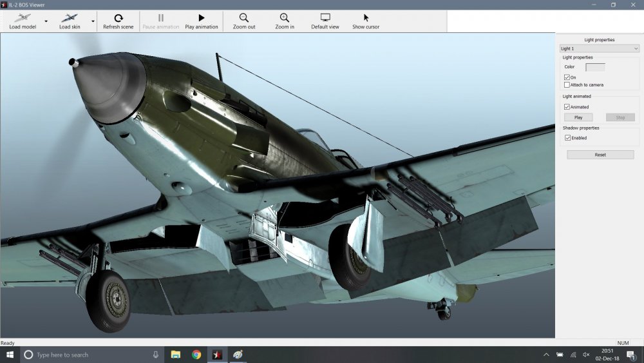Open the light Color swatch

[595, 67]
